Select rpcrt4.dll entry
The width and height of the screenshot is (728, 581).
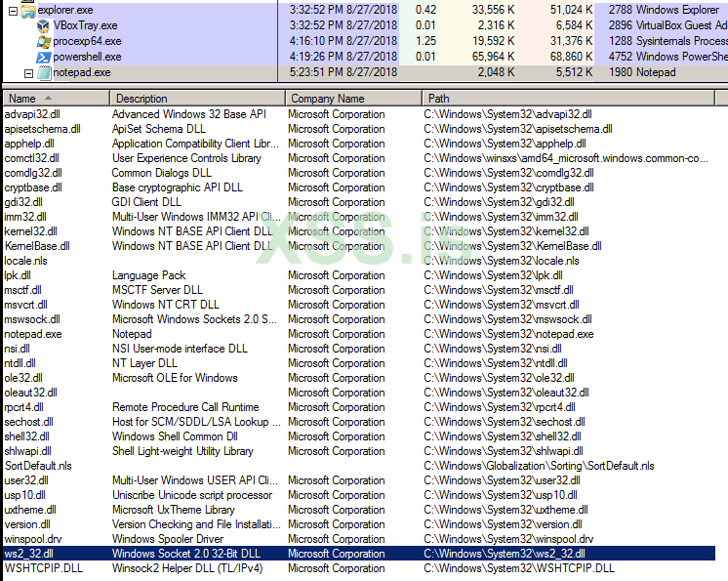click(359, 407)
